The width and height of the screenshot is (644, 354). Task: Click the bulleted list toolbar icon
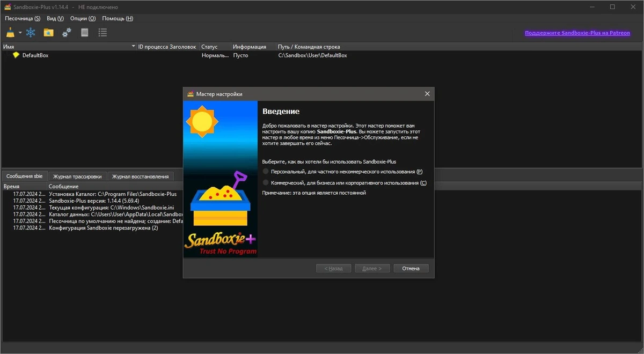tap(103, 33)
